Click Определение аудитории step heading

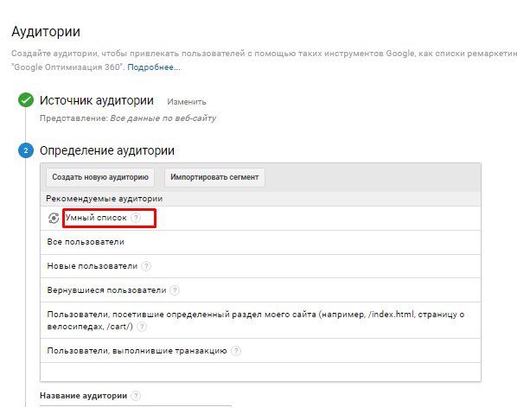coord(107,150)
